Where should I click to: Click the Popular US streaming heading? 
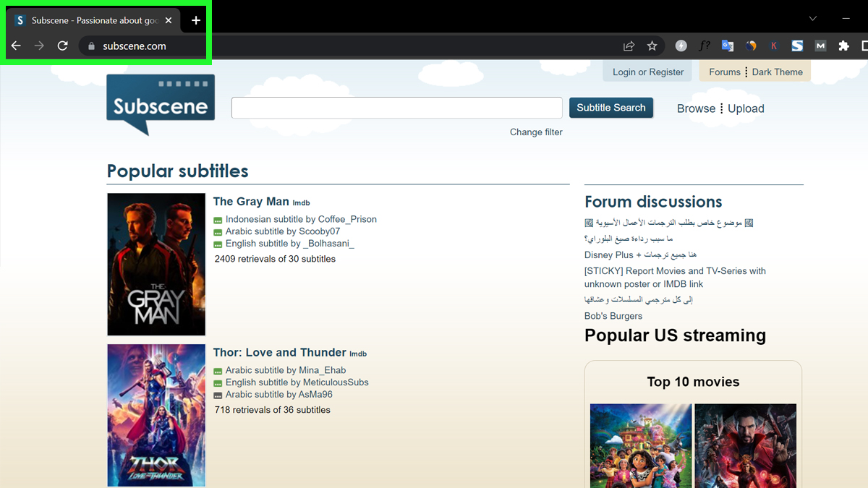pyautogui.click(x=675, y=335)
